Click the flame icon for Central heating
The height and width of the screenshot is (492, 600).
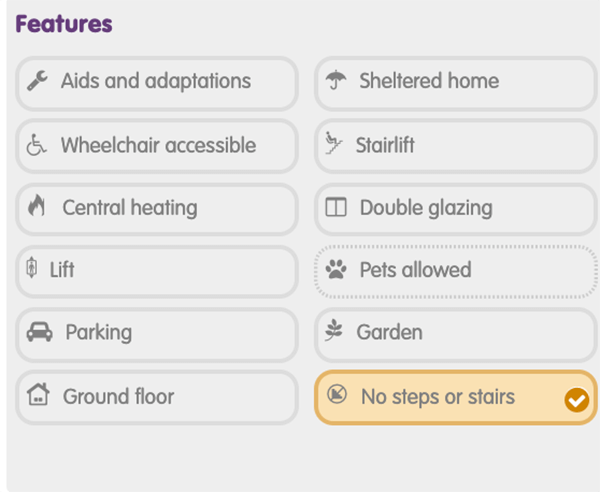click(x=36, y=205)
